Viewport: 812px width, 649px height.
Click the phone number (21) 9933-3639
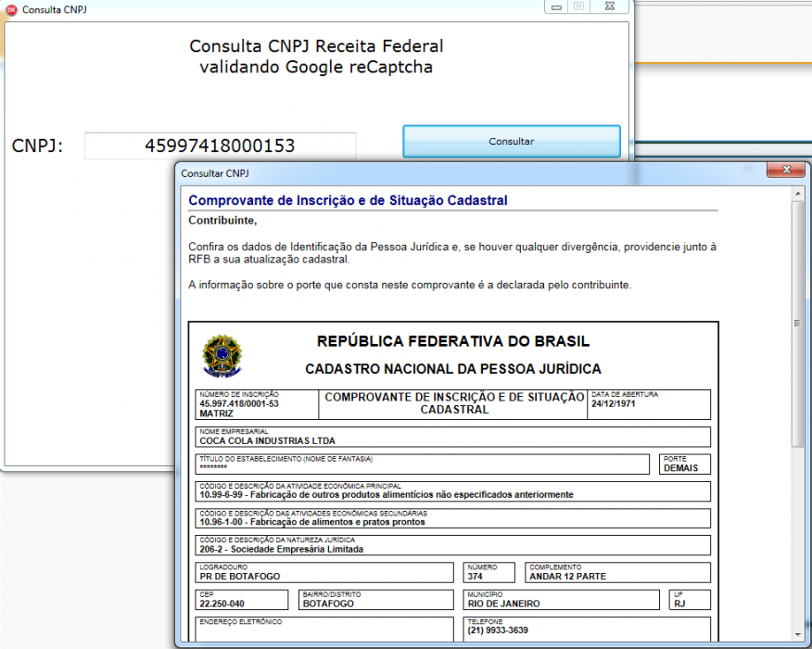[498, 630]
